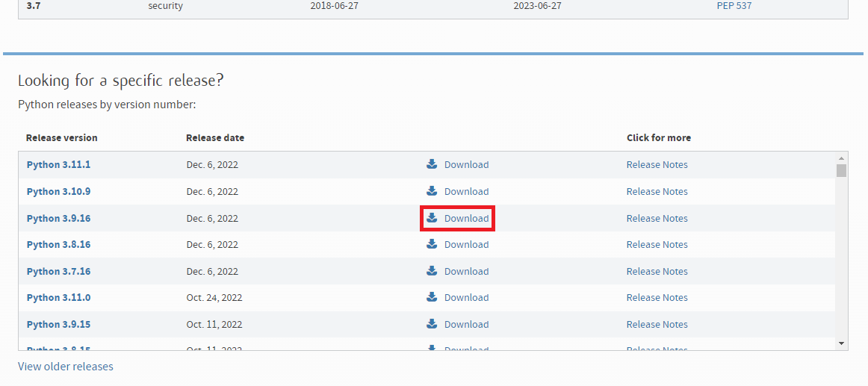
Task: Click the Release version column header
Action: [61, 137]
